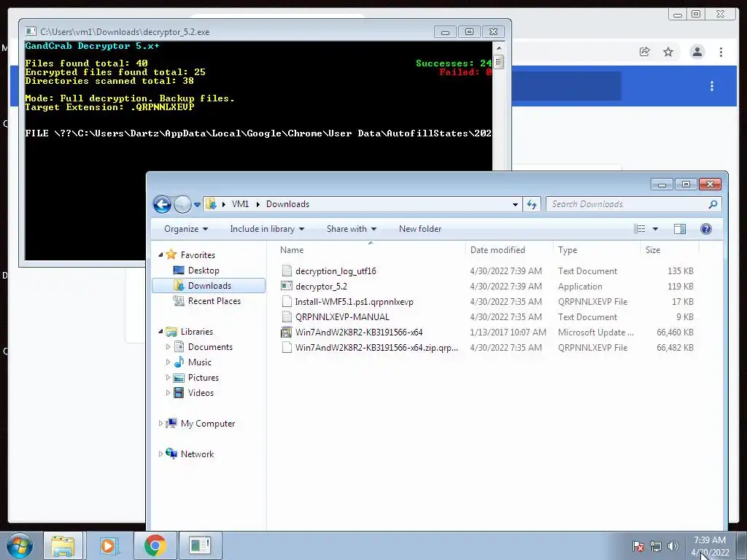Click the decryptor console scroll-up arrow
The height and width of the screenshot is (560, 747).
[x=498, y=47]
